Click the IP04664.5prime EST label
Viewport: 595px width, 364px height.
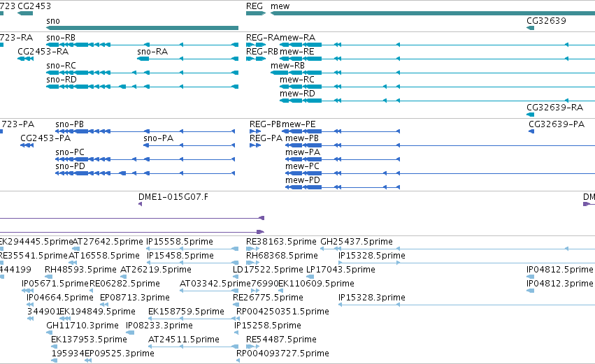(60, 298)
